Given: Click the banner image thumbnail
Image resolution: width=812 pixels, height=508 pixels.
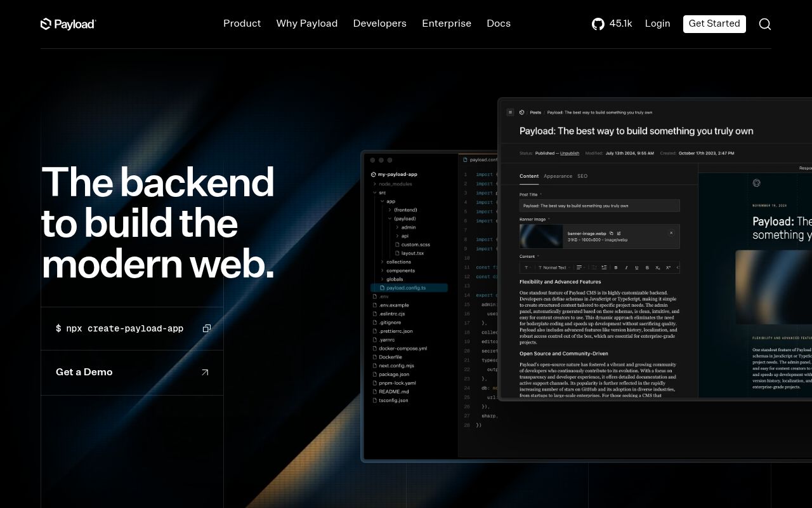Looking at the screenshot, I should click(x=541, y=236).
